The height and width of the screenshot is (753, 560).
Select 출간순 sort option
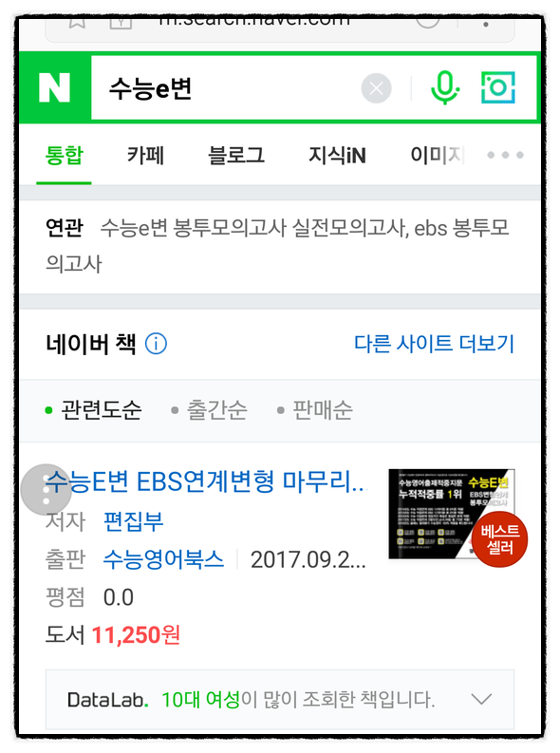pos(209,410)
